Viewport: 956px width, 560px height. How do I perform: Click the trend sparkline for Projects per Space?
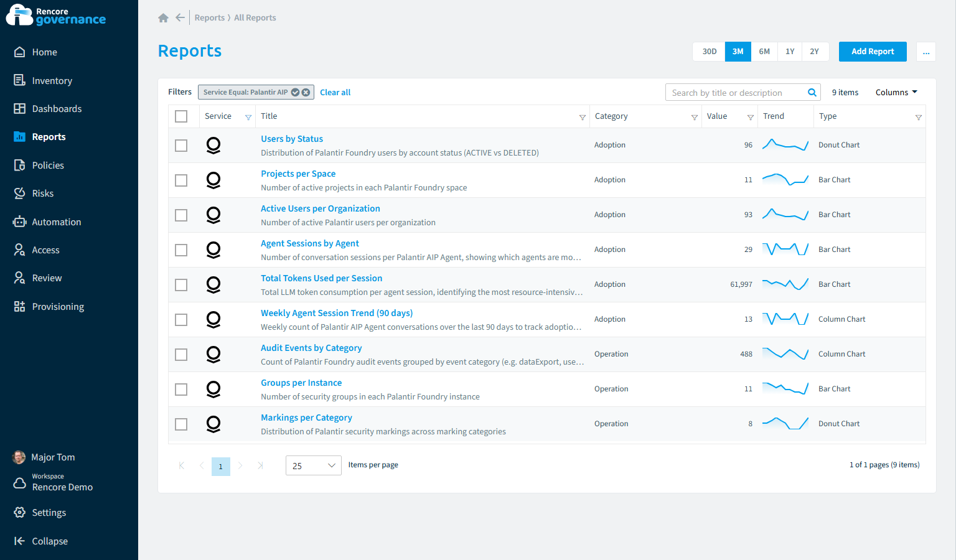pyautogui.click(x=785, y=180)
